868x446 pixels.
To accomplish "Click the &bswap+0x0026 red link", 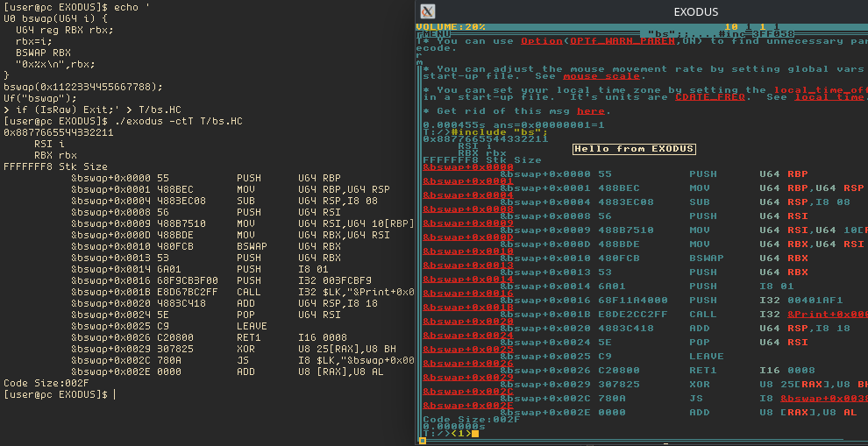I will click(x=468, y=364).
